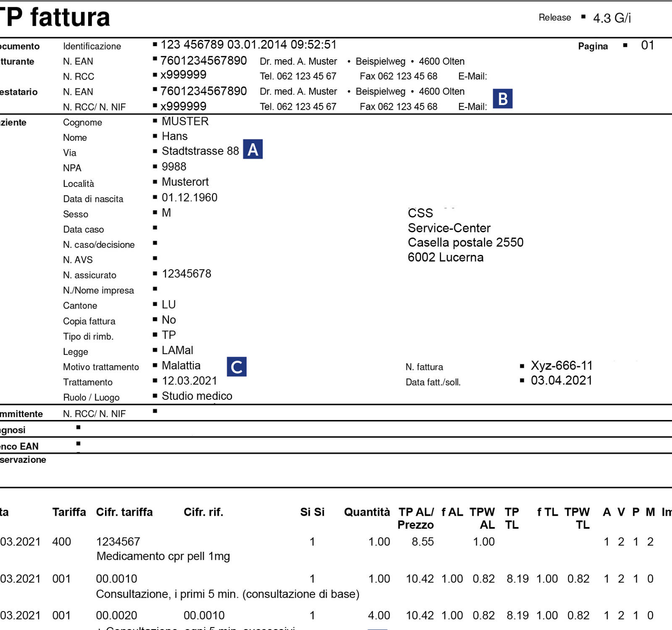Viewport: 672px width, 630px height.
Task: Click the 'Identificazione' label
Action: click(92, 46)
